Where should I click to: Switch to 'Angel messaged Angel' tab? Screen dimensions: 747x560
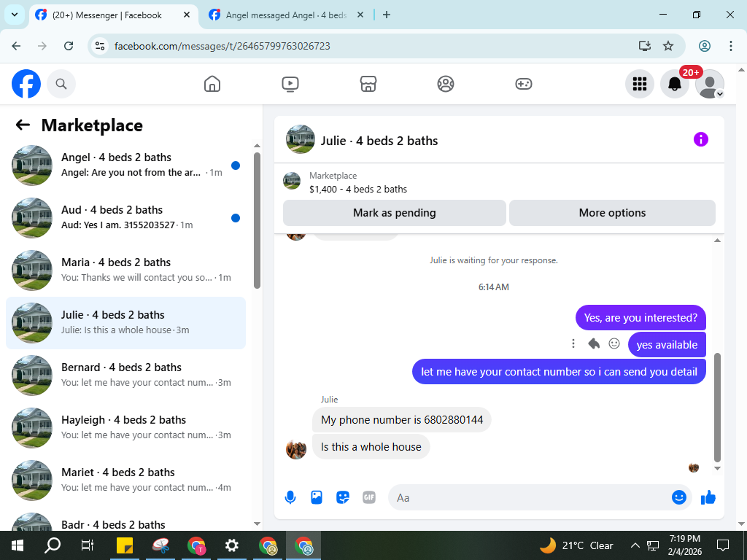click(x=286, y=15)
